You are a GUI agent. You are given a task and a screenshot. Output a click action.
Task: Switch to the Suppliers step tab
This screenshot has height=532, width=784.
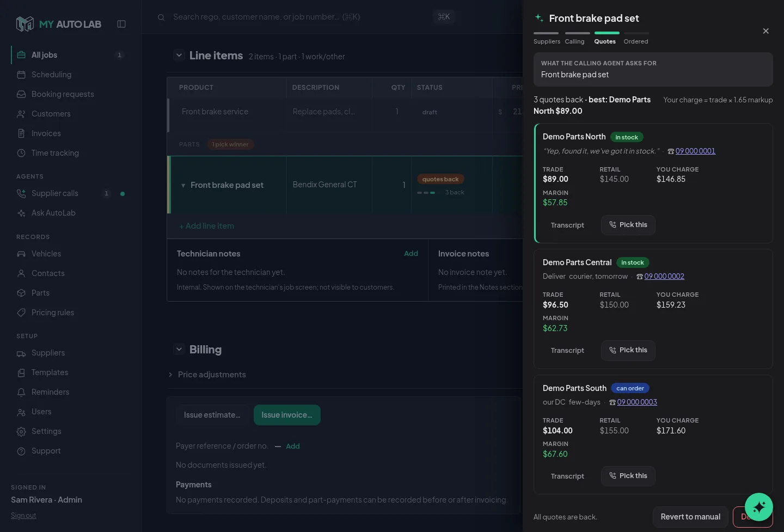pos(547,38)
